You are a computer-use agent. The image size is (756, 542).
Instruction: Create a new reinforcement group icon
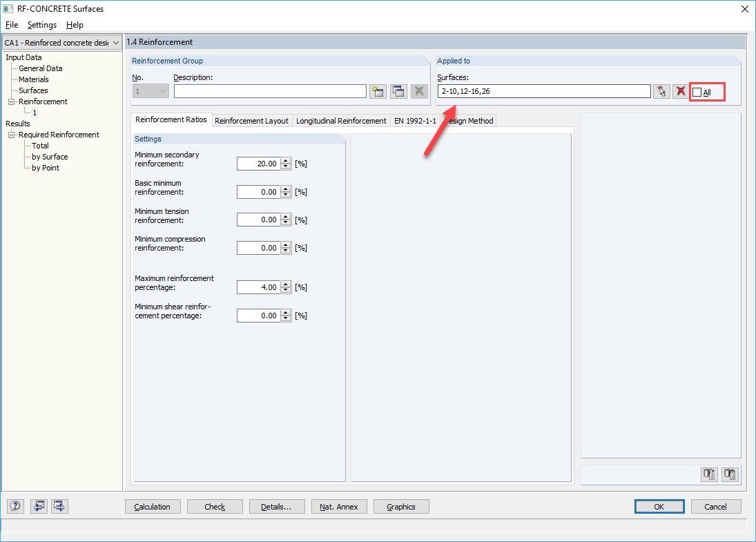pos(378,91)
